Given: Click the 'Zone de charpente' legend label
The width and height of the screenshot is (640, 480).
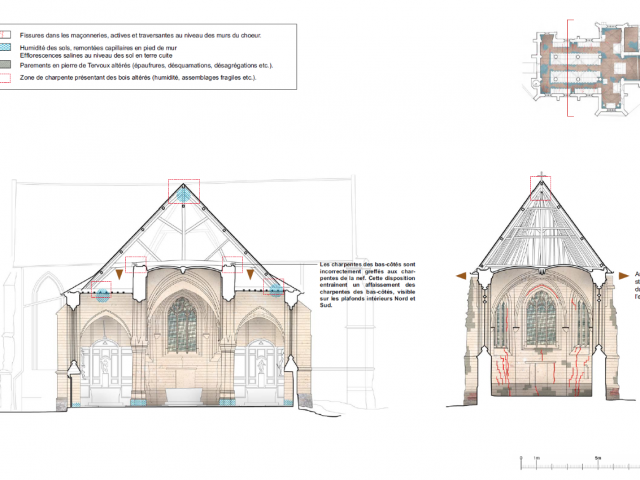Looking at the screenshot, I should [x=130, y=76].
